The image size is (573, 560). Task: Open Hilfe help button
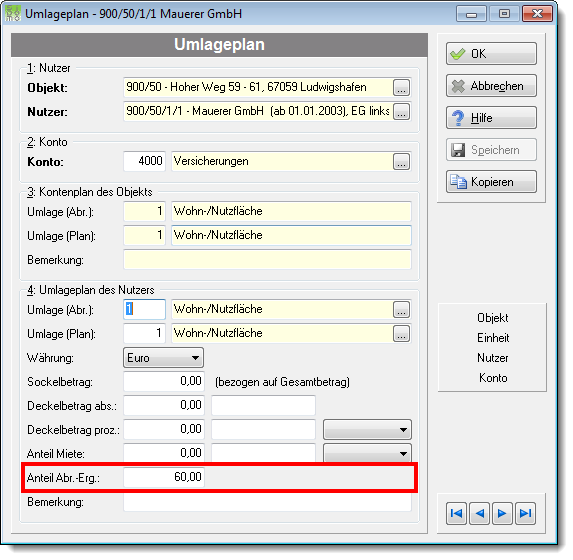[x=491, y=118]
